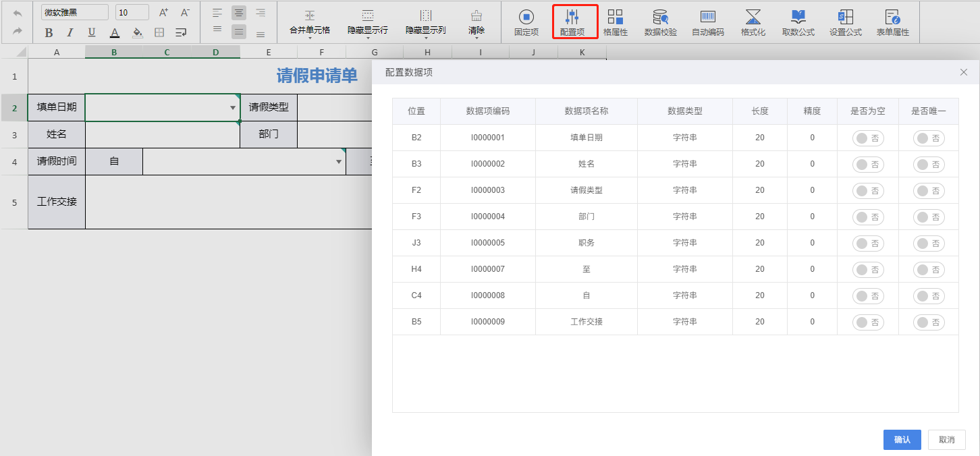Align text vertically to middle
The height and width of the screenshot is (456, 980).
(239, 31)
